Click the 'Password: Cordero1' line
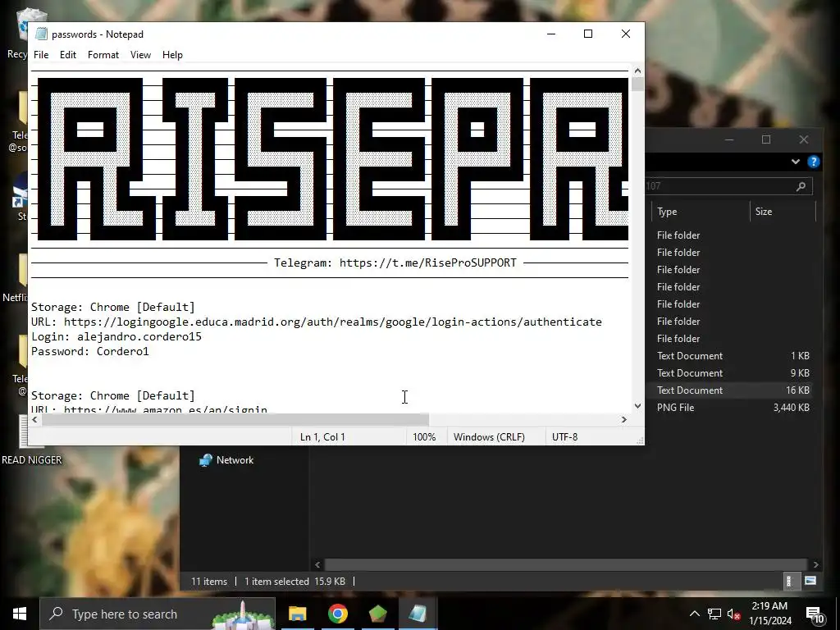 pos(90,351)
